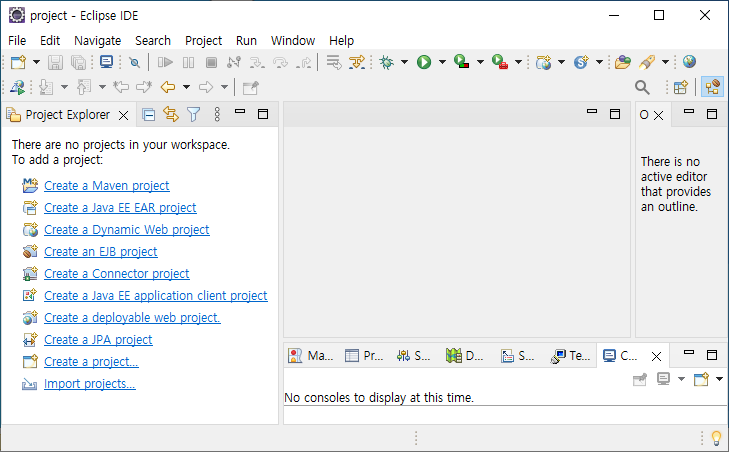Click Create a Connector project link
Viewport: 729px width, 452px height.
[117, 274]
